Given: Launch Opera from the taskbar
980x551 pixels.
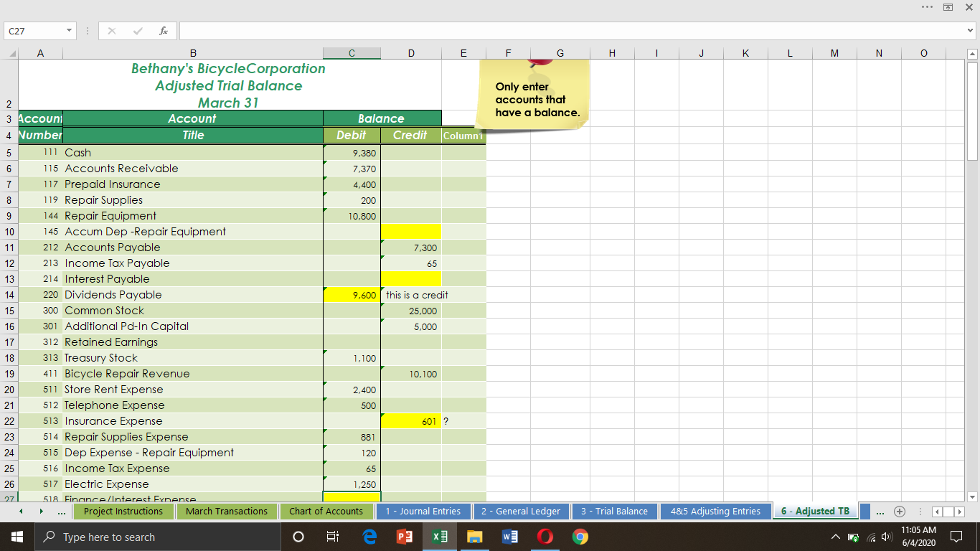Looking at the screenshot, I should click(545, 536).
